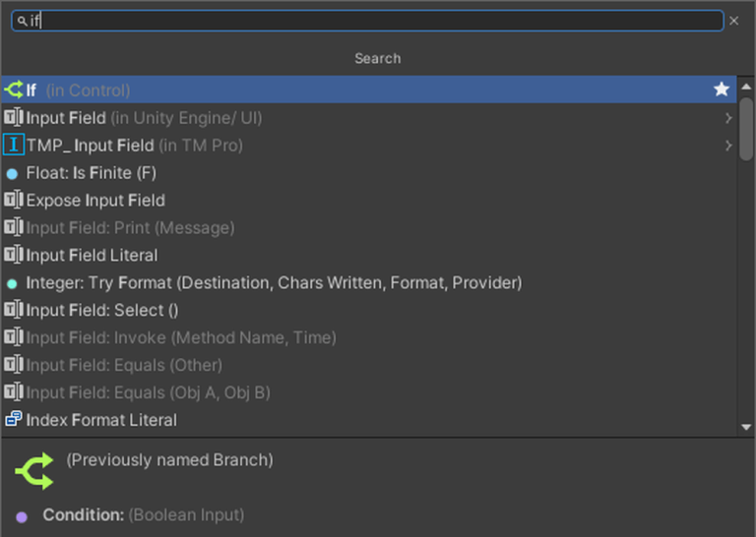
Task: Select Expose Input Field entry
Action: [95, 201]
